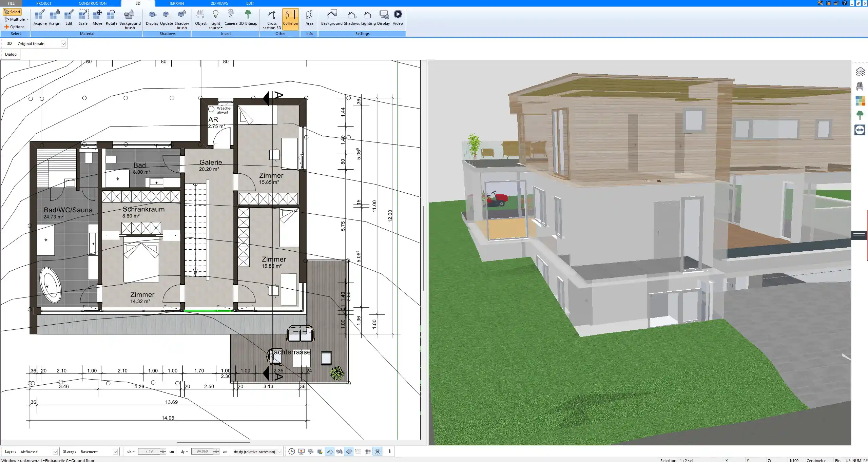Toggle the highlighted roof outline icon in status toolbar
The height and width of the screenshot is (462, 868).
click(329, 451)
